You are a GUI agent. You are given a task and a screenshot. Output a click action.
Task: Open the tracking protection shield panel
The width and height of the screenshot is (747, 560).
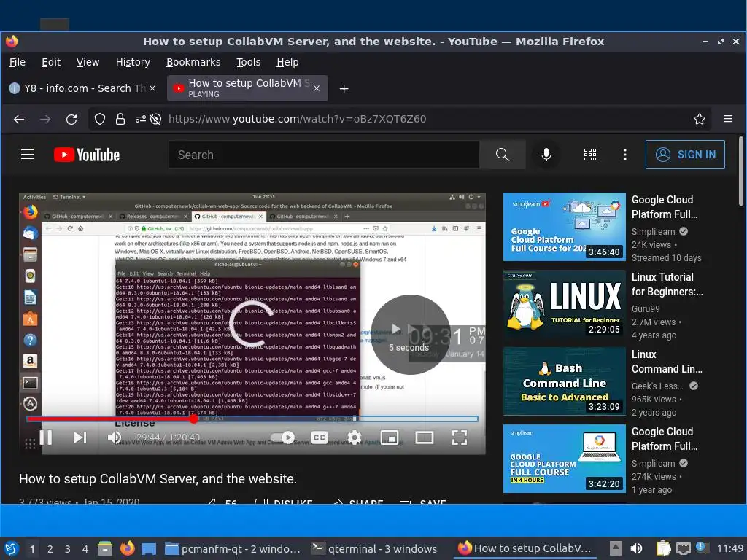(x=99, y=119)
